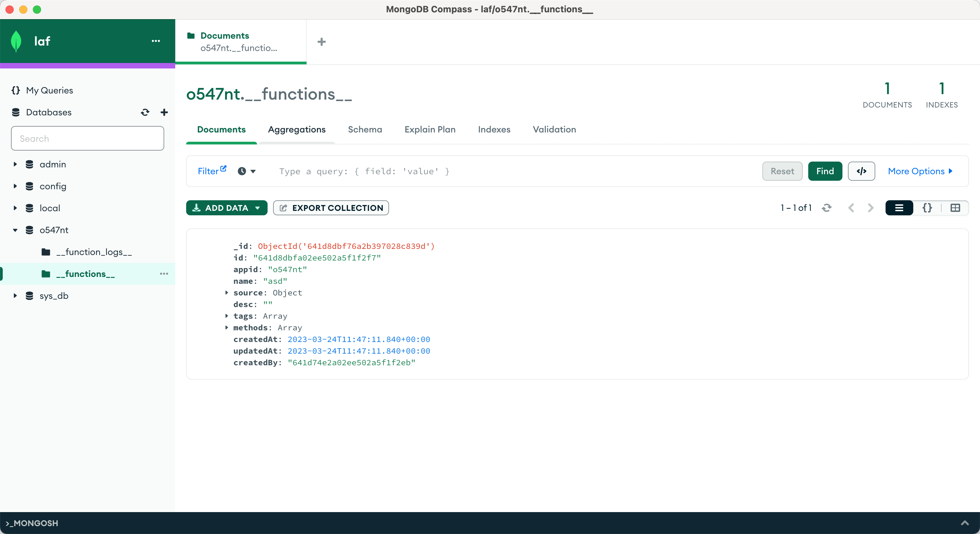Click EXPORT COLLECTION button
Screen dimensions: 980x534
pos(331,208)
